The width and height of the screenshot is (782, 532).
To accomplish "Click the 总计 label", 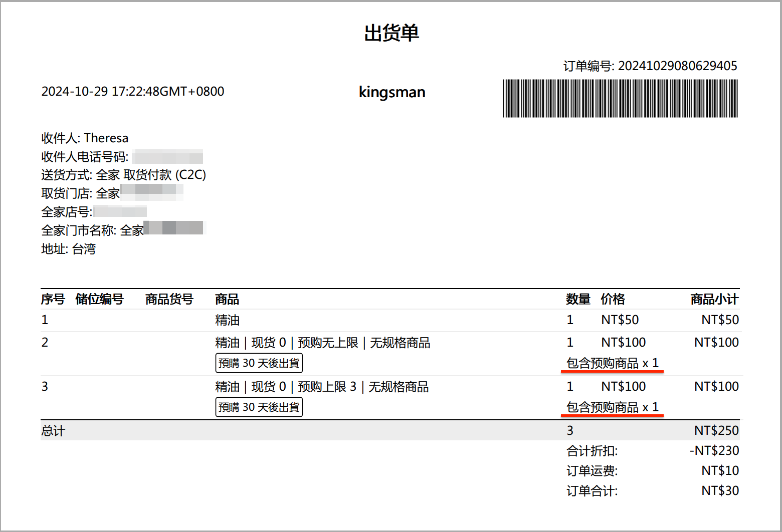I will [x=53, y=431].
